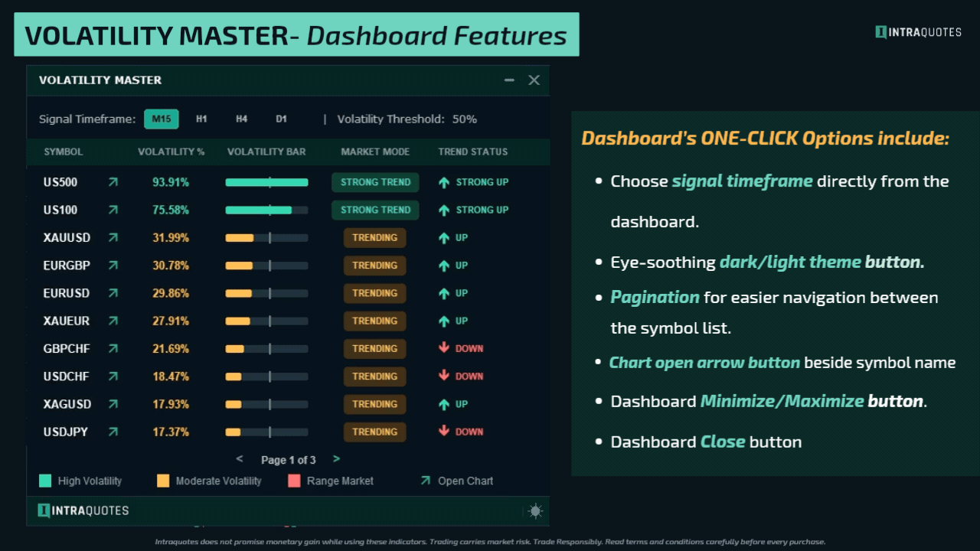The width and height of the screenshot is (980, 551).
Task: Click the High Volatility green legend swatch
Action: click(45, 481)
